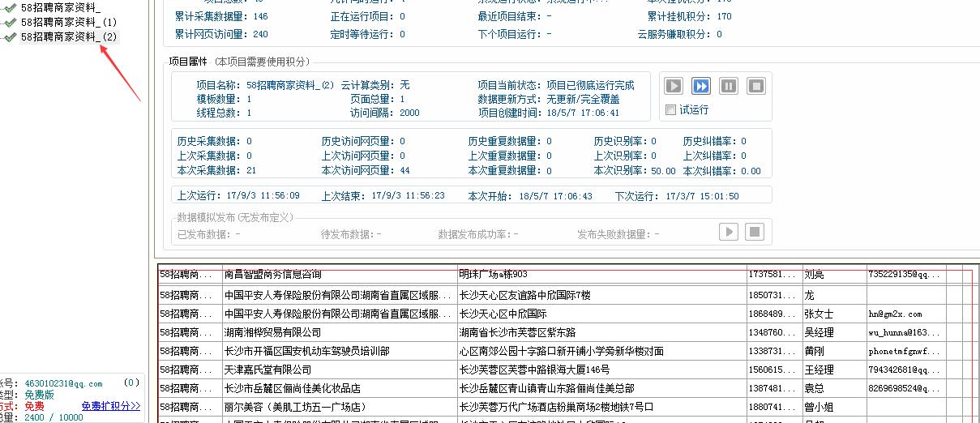Select the tree item 58招聘商家资料_(1)
Viewport: 980px width, 423px height.
pyautogui.click(x=68, y=22)
